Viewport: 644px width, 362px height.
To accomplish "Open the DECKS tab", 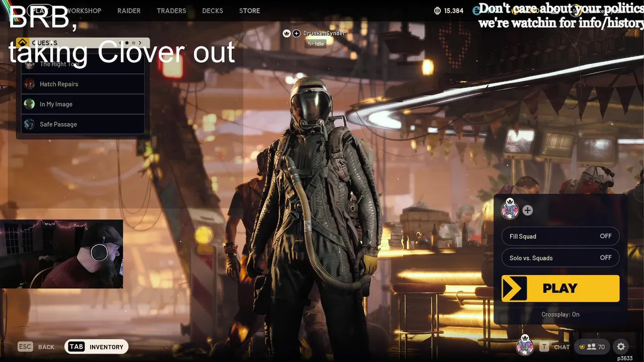I will point(212,11).
